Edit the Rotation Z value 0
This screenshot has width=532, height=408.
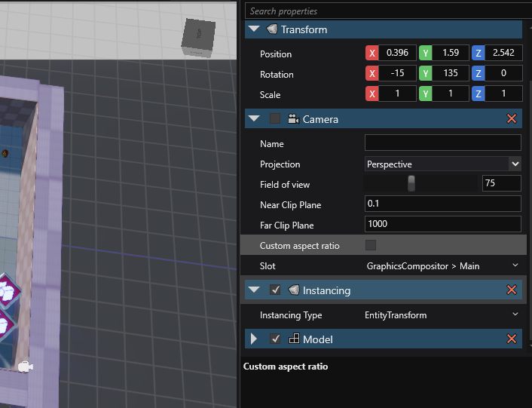[503, 73]
